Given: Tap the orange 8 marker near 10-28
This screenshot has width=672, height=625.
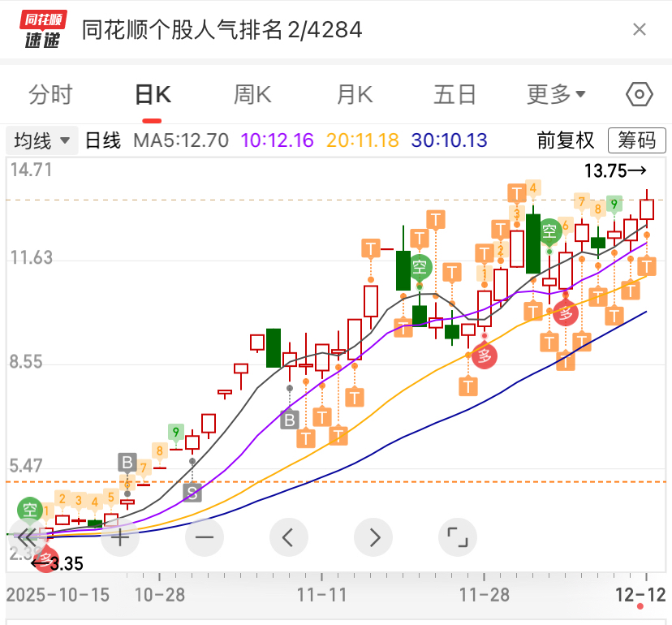Looking at the screenshot, I should [x=159, y=451].
